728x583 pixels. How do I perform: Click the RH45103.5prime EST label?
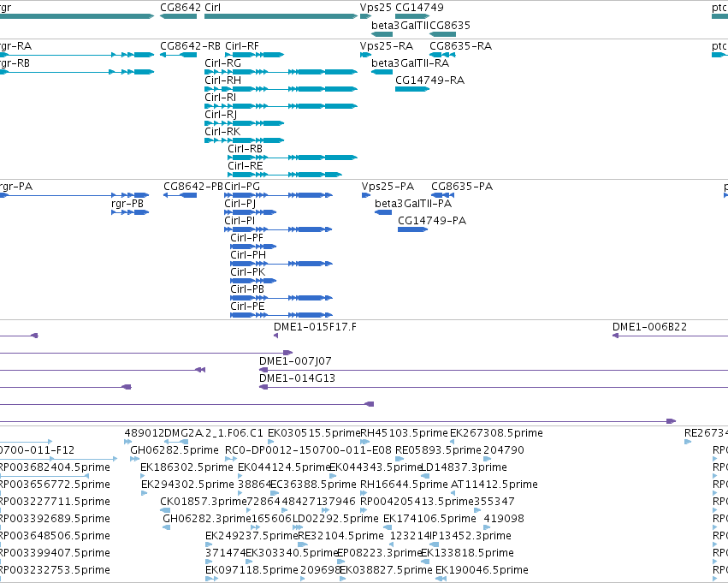coord(405,433)
